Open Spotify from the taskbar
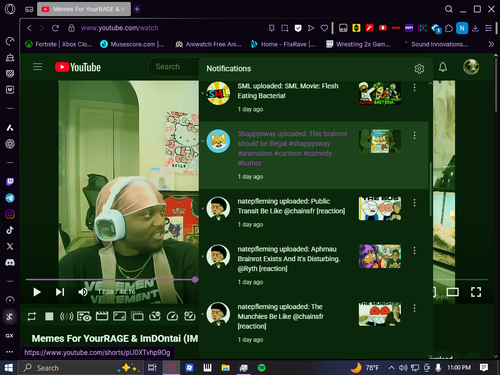This screenshot has width=500, height=375. 262,368
